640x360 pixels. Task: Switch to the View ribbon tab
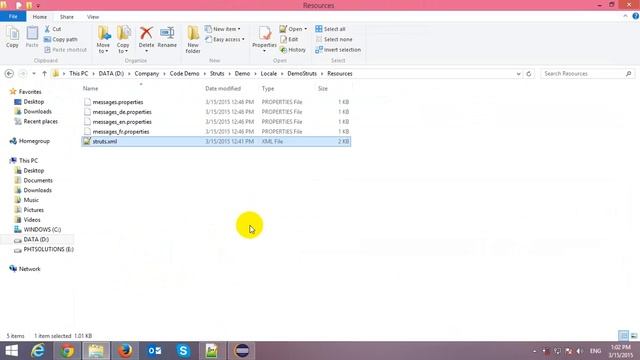pyautogui.click(x=93, y=17)
